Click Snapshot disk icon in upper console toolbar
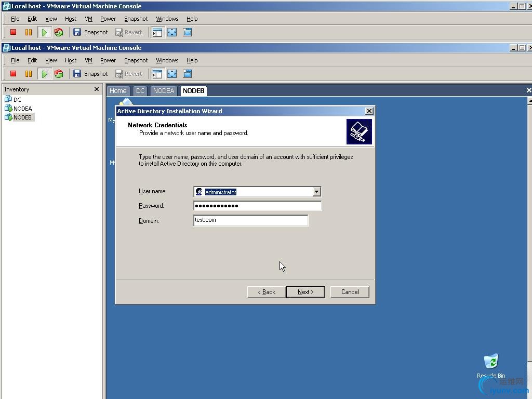This screenshot has width=532, height=399. click(77, 32)
